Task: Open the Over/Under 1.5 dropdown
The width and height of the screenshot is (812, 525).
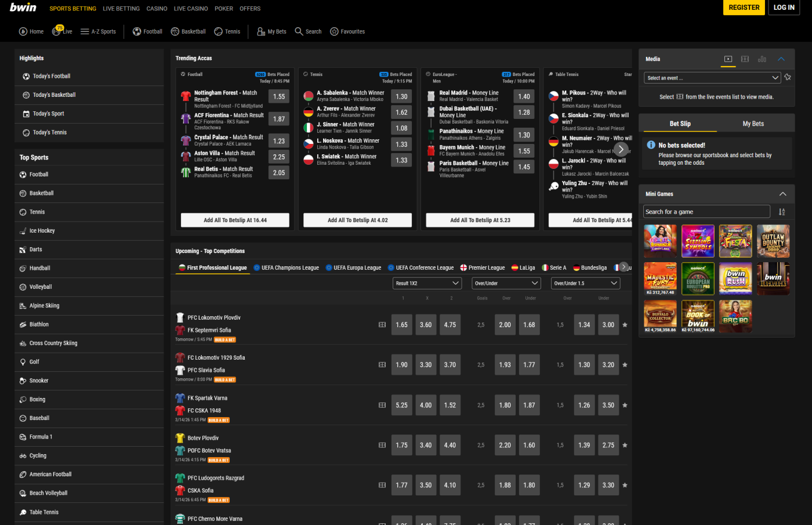Action: [585, 283]
